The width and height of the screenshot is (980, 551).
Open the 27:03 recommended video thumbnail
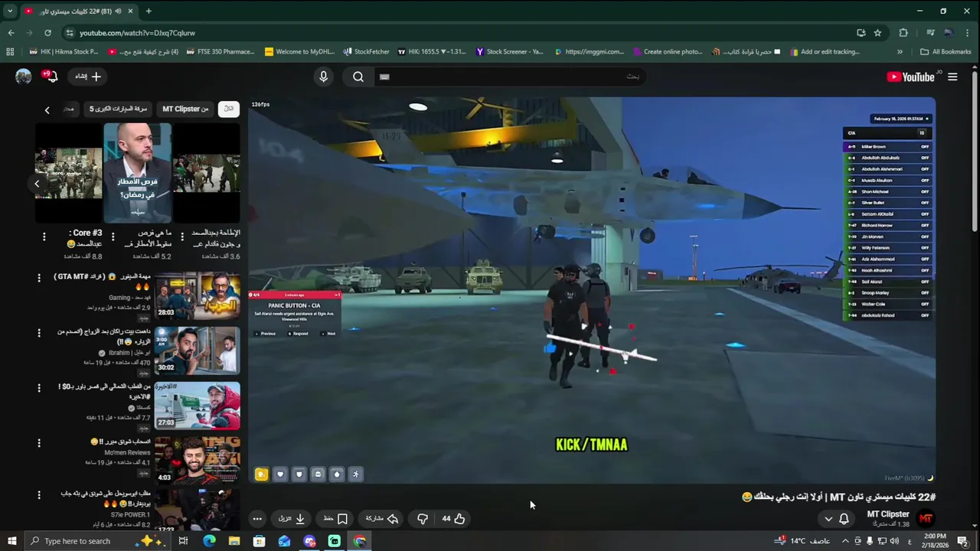[x=198, y=406]
